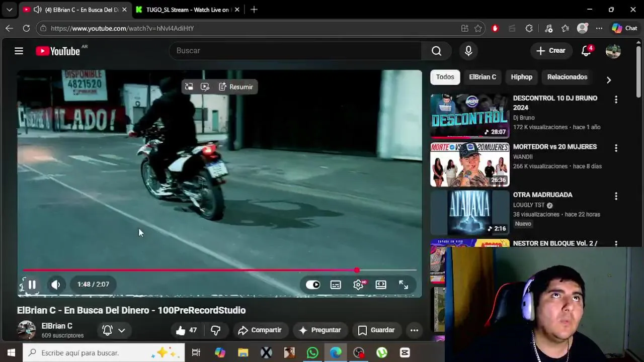This screenshot has width=644, height=362.
Task: Select the Hiphop filter chip
Action: click(522, 77)
